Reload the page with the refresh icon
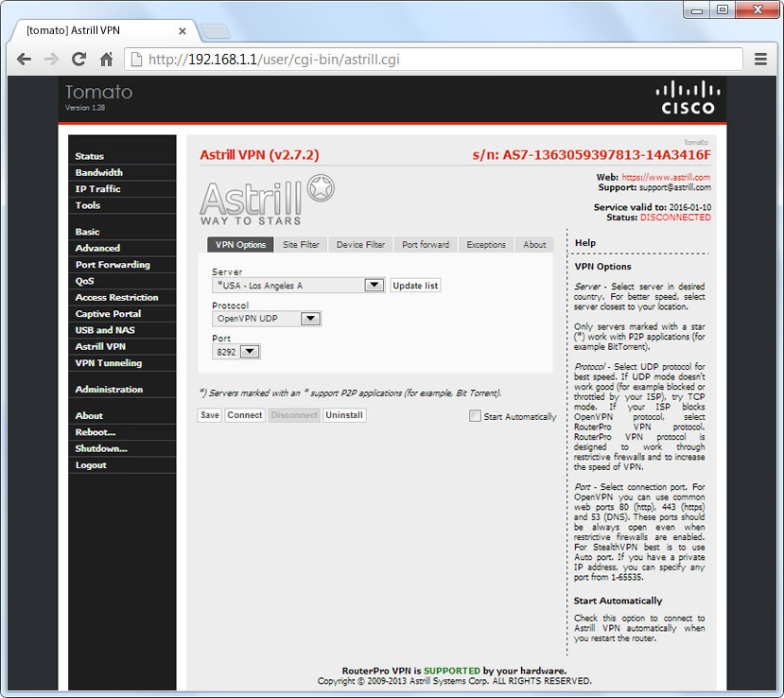Image resolution: width=784 pixels, height=698 pixels. [79, 60]
